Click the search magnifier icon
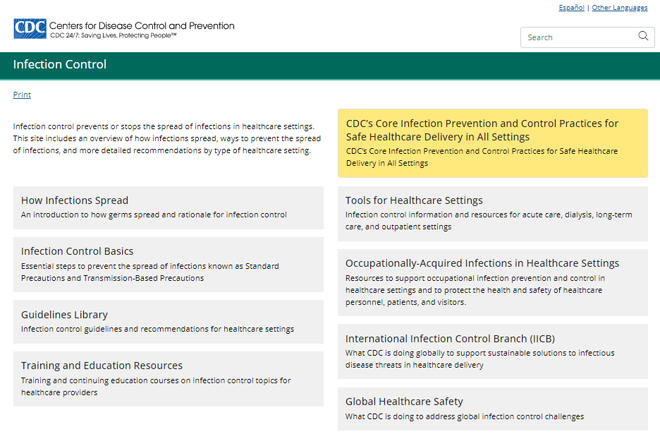660x434 pixels. coord(643,36)
